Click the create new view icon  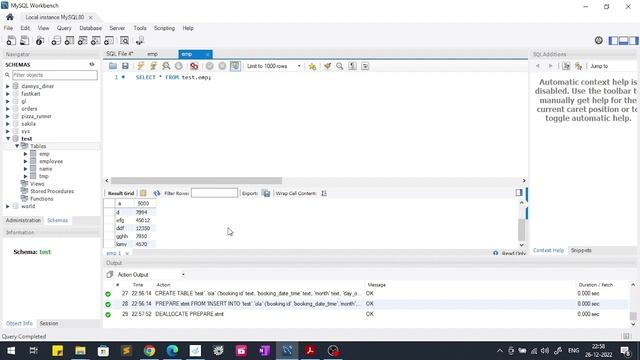[82, 40]
